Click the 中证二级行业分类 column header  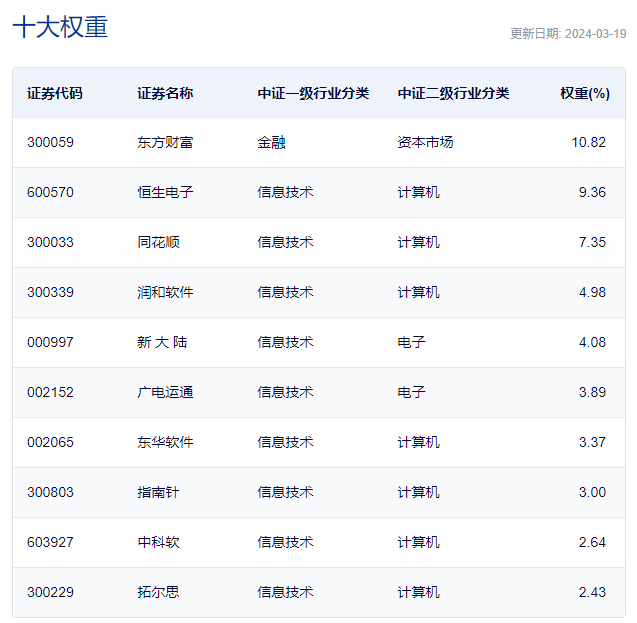tap(453, 93)
